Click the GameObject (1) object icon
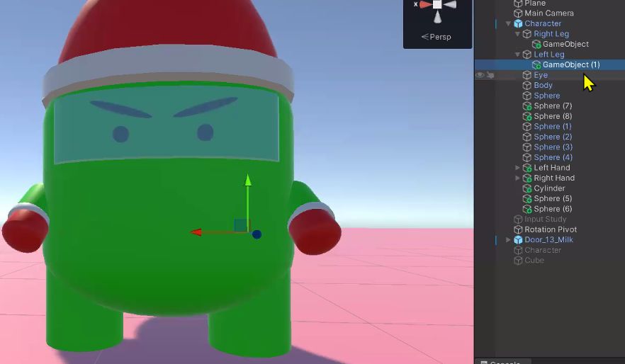625x364 pixels. [536, 64]
